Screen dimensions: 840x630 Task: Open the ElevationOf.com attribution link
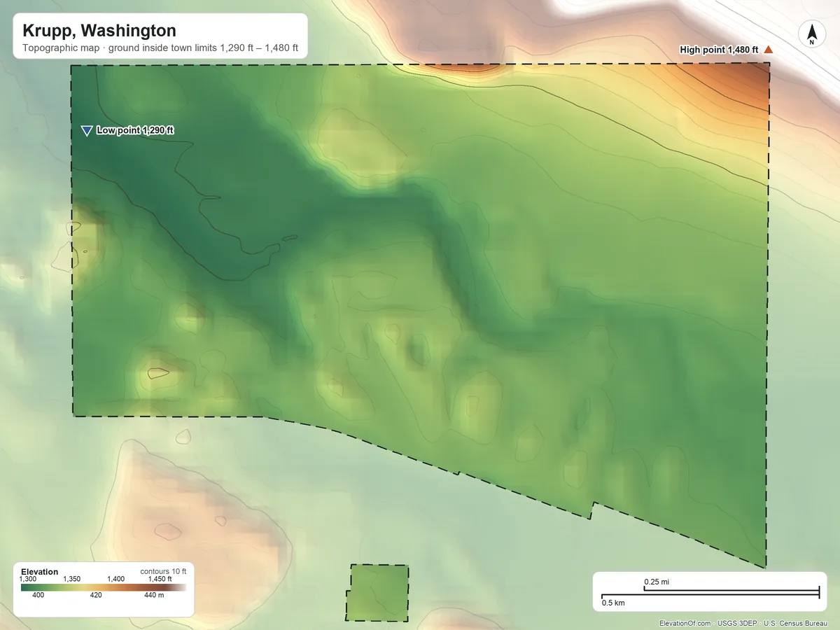coord(685,624)
